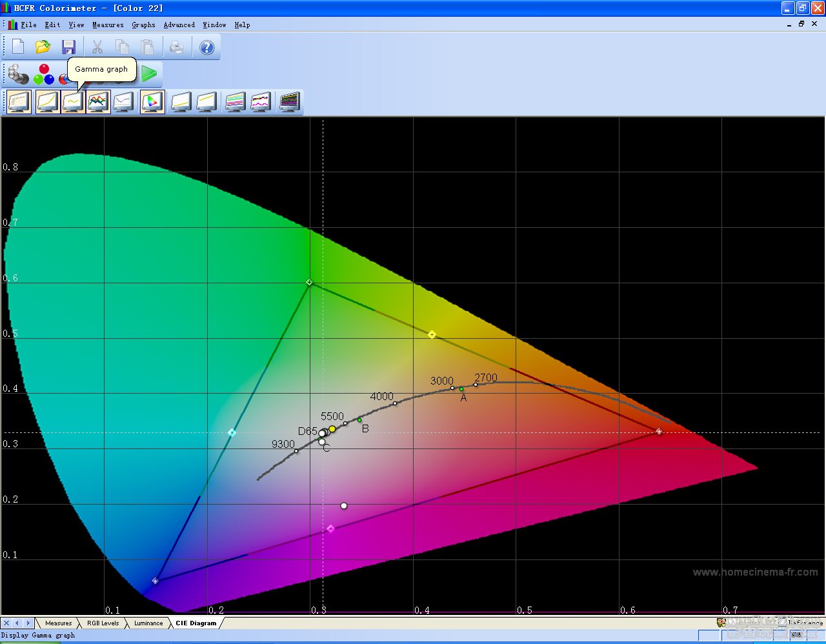Screen dimensions: 826x644
Task: Click the blue primary marker on gamut triangle
Action: tap(155, 581)
